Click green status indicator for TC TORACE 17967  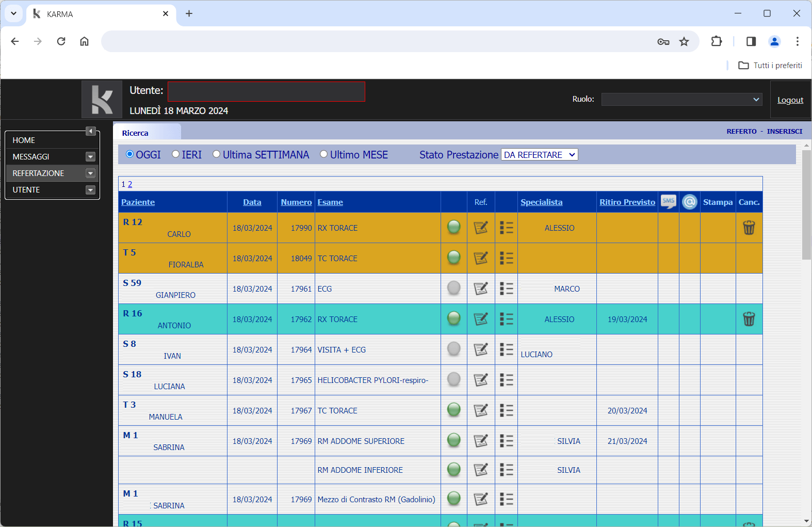coord(454,410)
